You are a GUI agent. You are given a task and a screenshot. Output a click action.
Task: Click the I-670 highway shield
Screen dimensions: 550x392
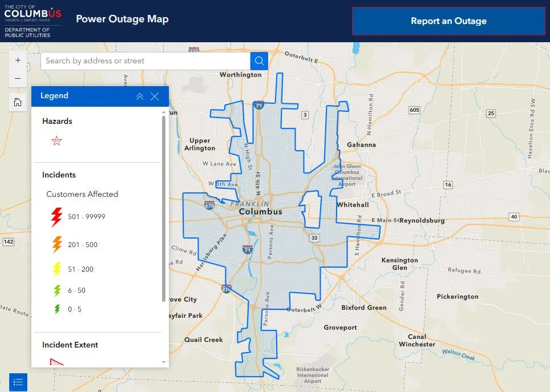point(209,205)
